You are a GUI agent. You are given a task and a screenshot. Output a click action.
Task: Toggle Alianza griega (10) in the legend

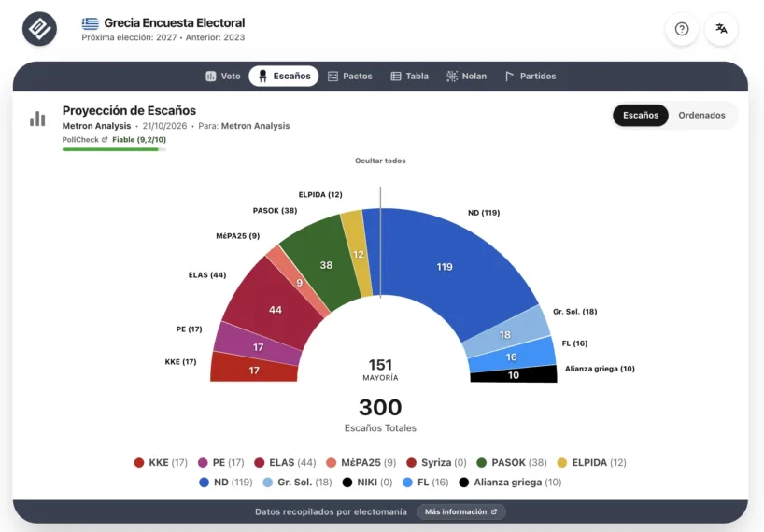[510, 483]
